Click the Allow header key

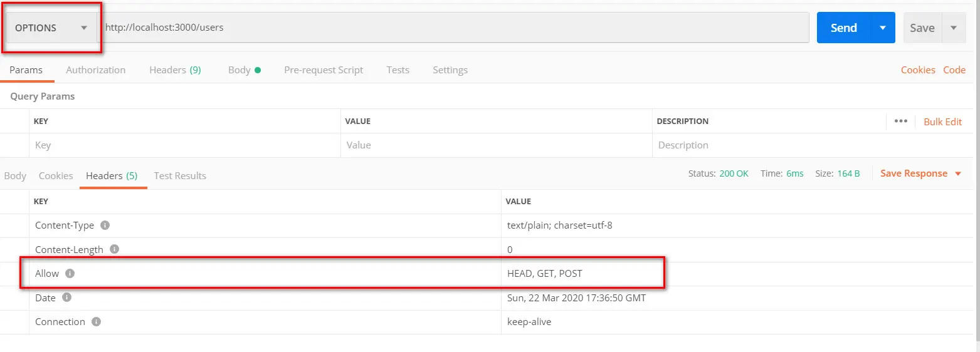47,273
